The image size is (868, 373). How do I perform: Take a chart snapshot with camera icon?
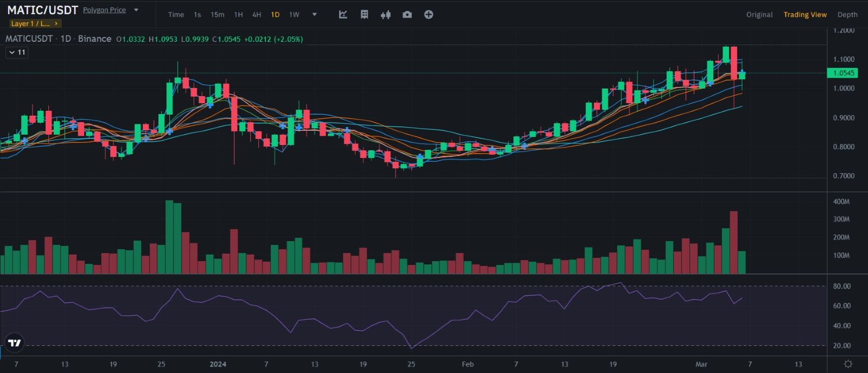click(x=407, y=15)
